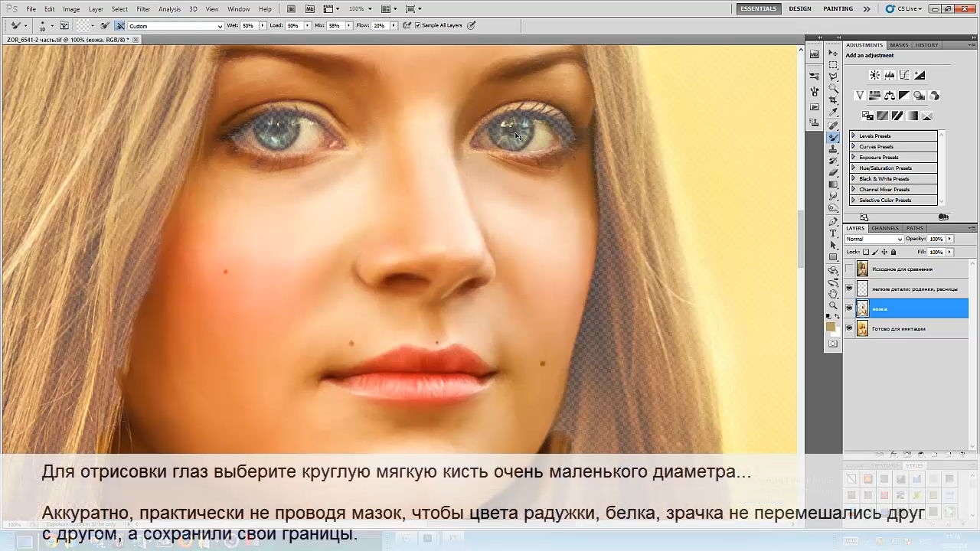Expand Hue/Saturation Presets list
Screen dimensions: 980x551
click(853, 168)
